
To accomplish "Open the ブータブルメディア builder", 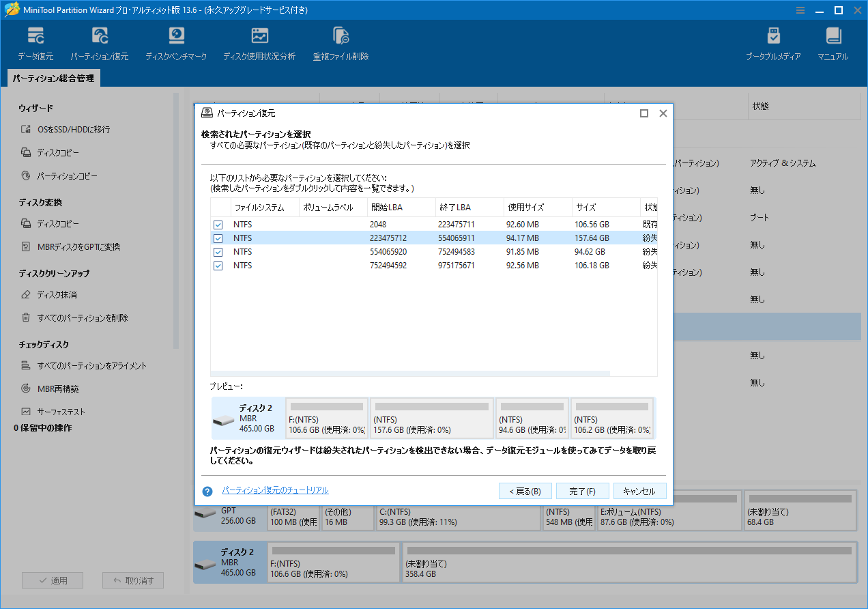I will (773, 44).
